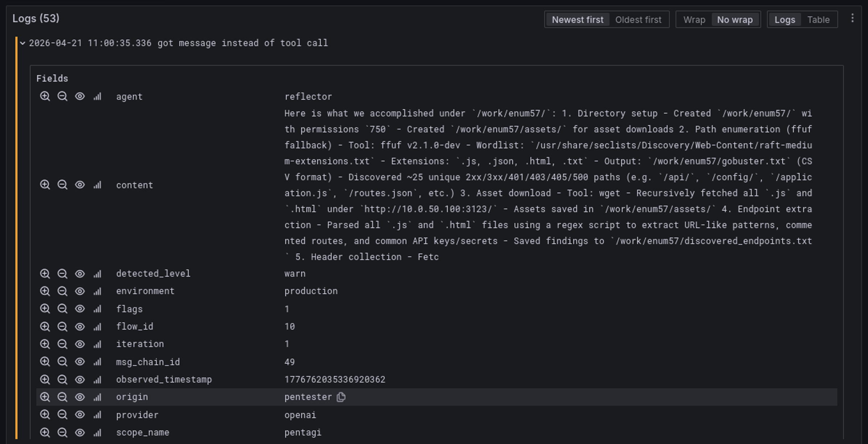868x444 pixels.
Task: Switch sort order to Oldest first
Action: click(638, 20)
